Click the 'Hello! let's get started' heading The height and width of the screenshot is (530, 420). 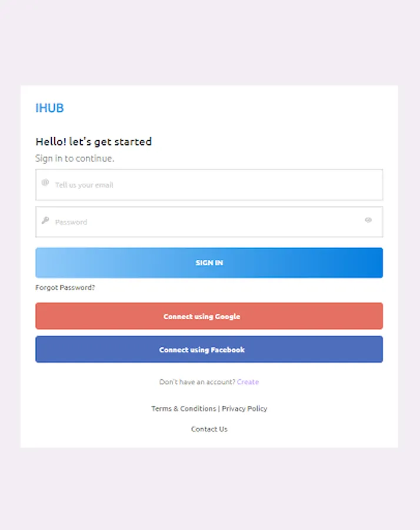coord(94,141)
